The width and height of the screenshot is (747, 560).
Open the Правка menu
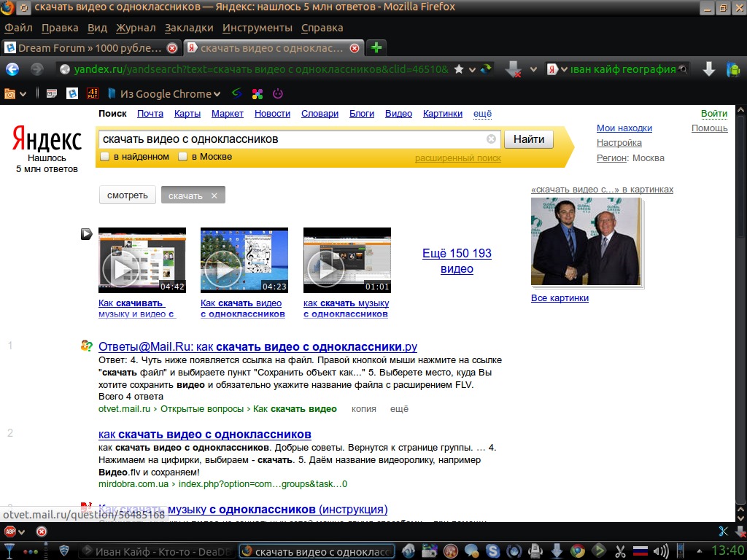pyautogui.click(x=60, y=28)
